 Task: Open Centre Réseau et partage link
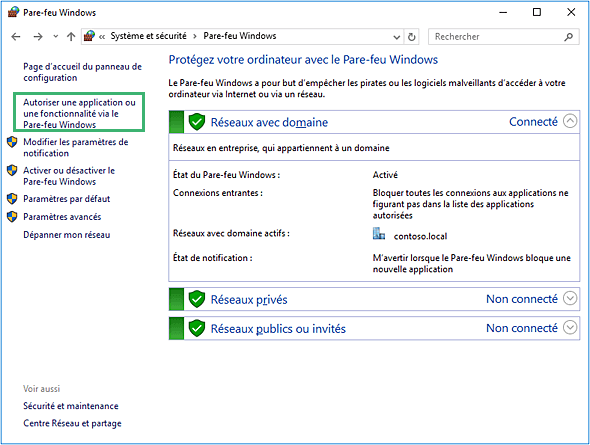click(72, 424)
